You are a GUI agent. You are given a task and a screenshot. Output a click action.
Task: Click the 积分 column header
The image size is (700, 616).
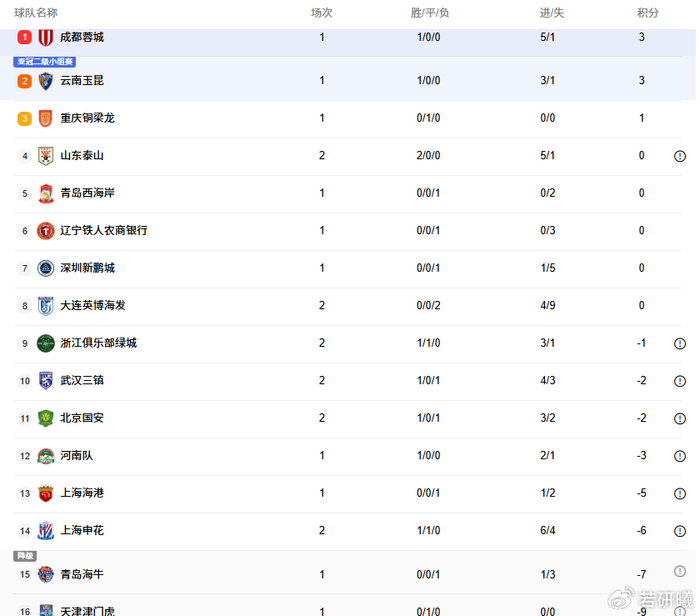point(648,13)
